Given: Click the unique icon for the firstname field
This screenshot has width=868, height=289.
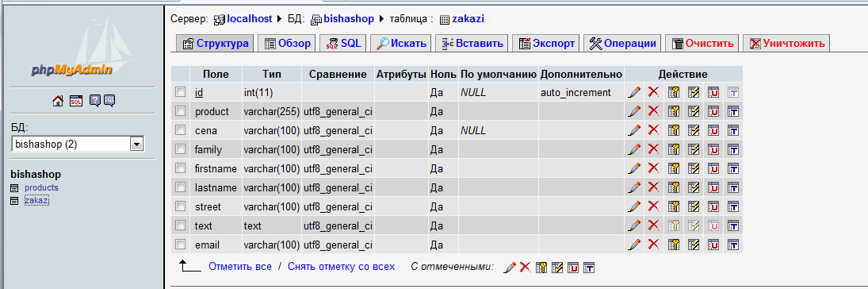Looking at the screenshot, I should [x=713, y=168].
